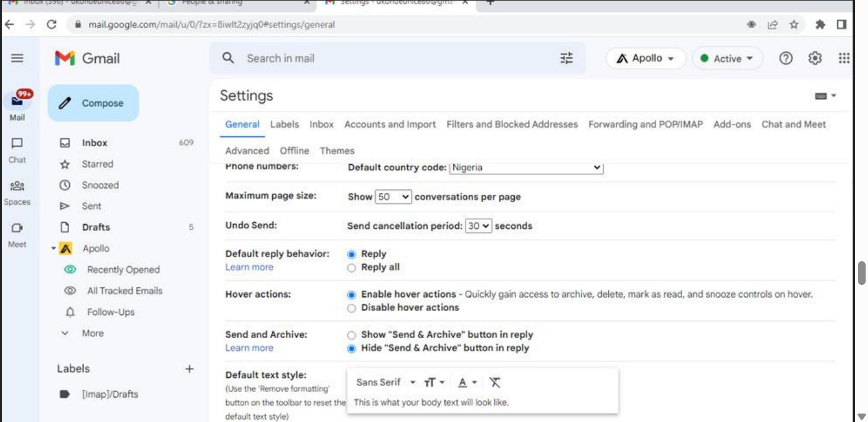
Task: Switch to the Filters and Blocked Addresses tab
Action: click(x=512, y=124)
